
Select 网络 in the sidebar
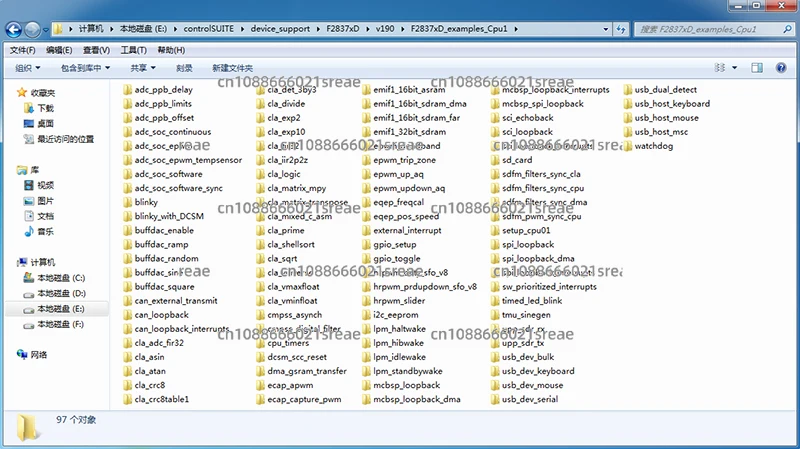(x=38, y=355)
